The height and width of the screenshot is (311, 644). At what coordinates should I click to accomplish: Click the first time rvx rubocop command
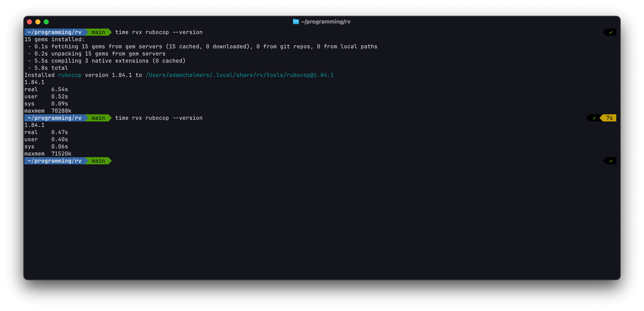(158, 32)
